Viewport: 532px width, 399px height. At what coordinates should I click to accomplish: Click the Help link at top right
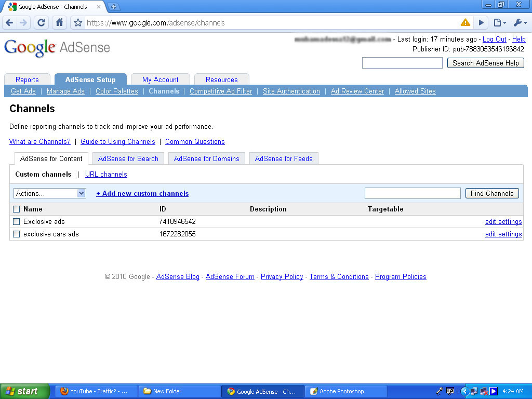coord(519,39)
